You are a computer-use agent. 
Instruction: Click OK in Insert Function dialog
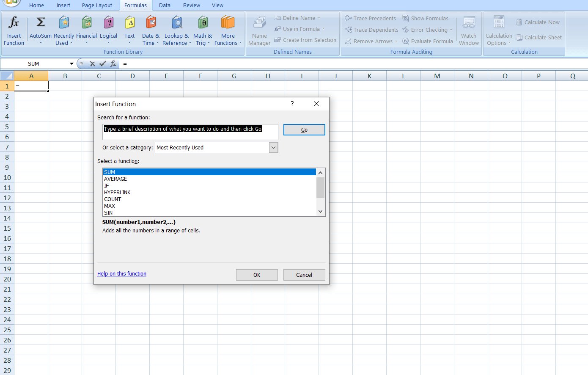pyautogui.click(x=257, y=275)
